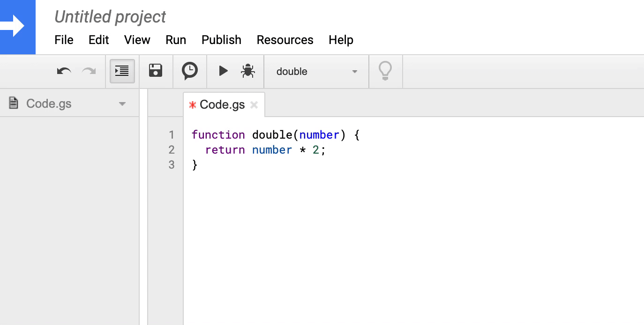644x325 pixels.
Task: Run the selected function
Action: 223,71
